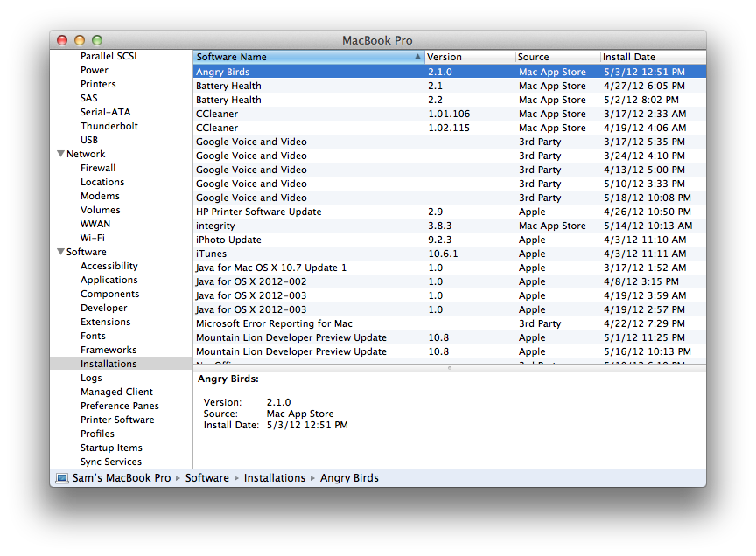This screenshot has height=556, width=756.
Task: Click Angry Birds in the bottom path bar
Action: click(x=349, y=478)
